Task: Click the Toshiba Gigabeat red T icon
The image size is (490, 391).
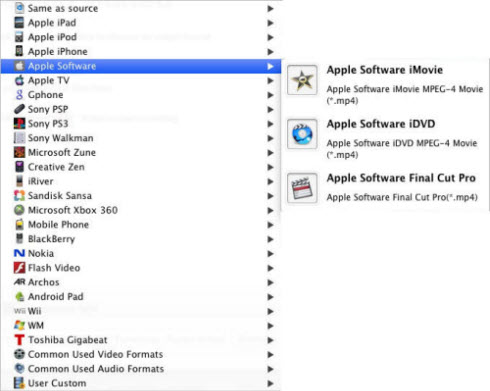Action: (x=19, y=340)
